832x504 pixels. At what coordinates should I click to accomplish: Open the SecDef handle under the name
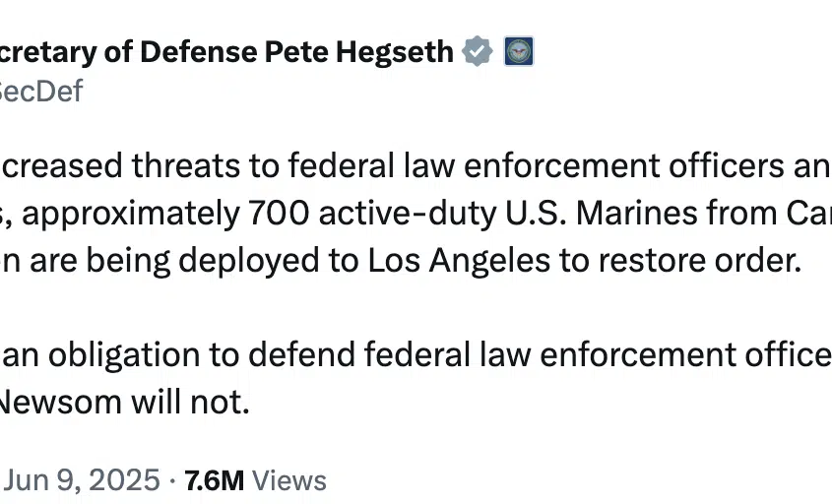pyautogui.click(x=40, y=92)
